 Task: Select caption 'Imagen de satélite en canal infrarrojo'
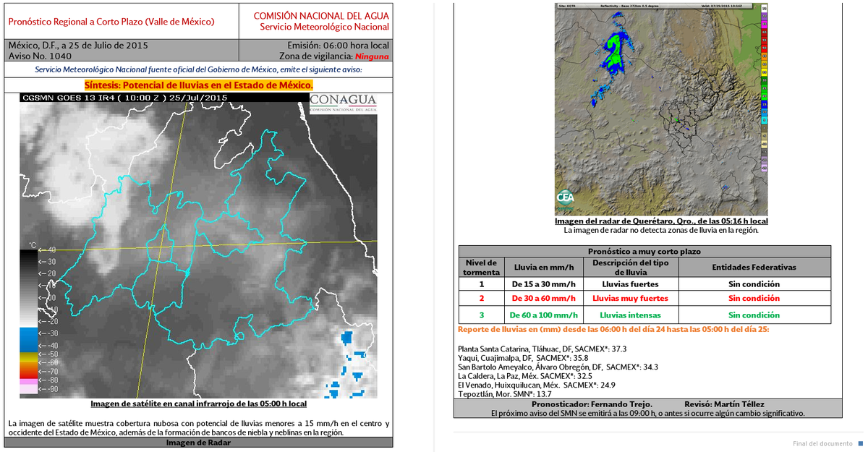click(x=198, y=404)
